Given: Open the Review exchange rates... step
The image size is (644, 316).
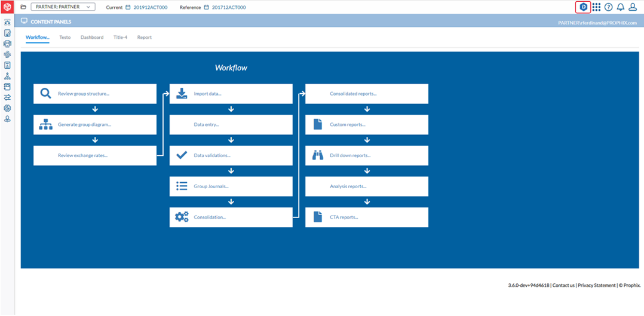Looking at the screenshot, I should tap(95, 155).
